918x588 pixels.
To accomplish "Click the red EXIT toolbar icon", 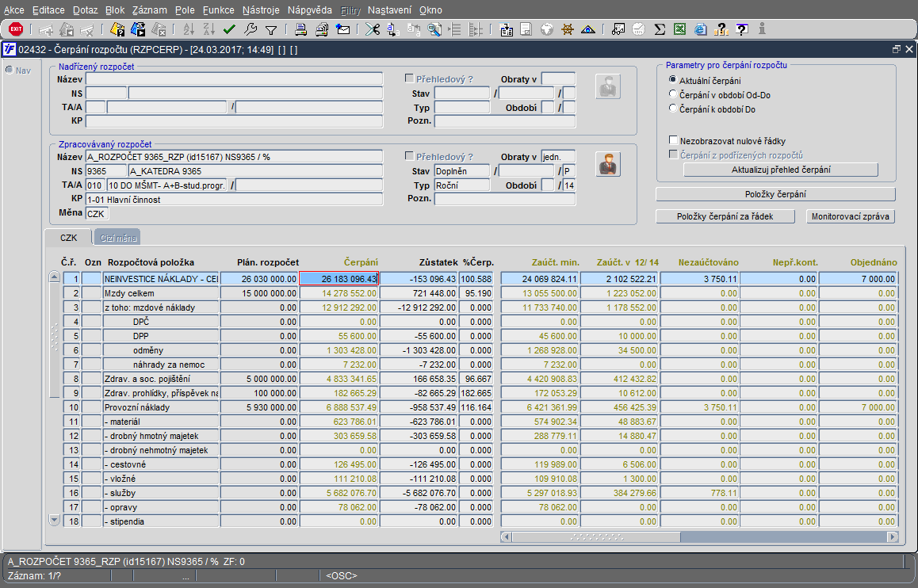I will [x=15, y=29].
